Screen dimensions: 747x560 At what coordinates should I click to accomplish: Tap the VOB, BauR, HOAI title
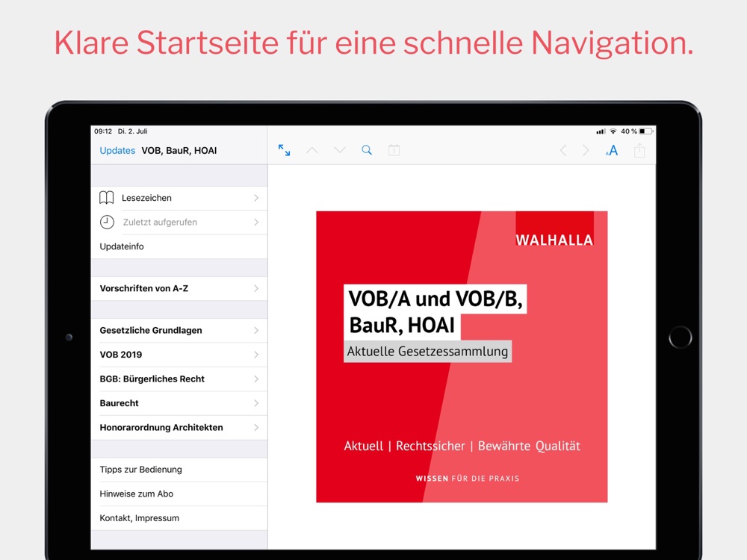(179, 151)
